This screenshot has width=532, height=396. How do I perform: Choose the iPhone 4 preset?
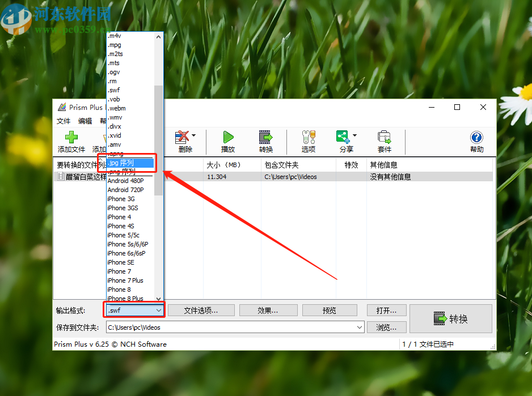130,217
